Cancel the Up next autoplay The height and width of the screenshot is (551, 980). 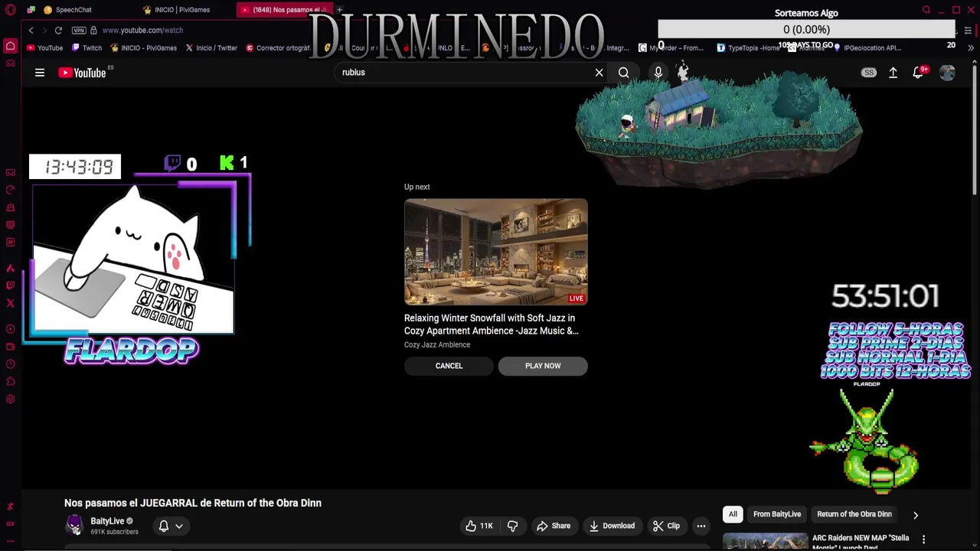[x=449, y=366]
